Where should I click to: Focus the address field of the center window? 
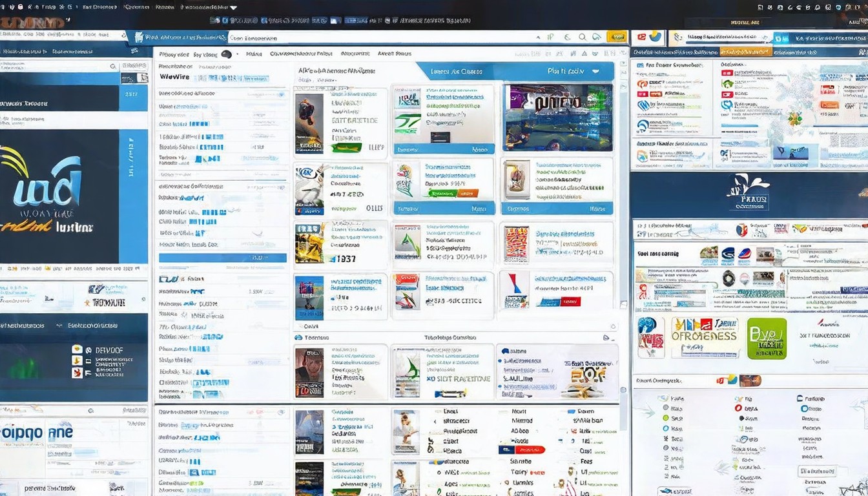tap(381, 38)
